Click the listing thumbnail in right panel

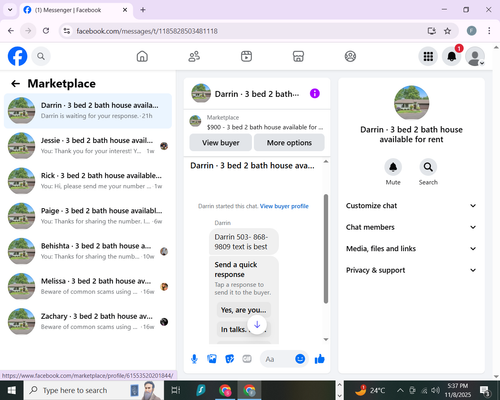[411, 103]
